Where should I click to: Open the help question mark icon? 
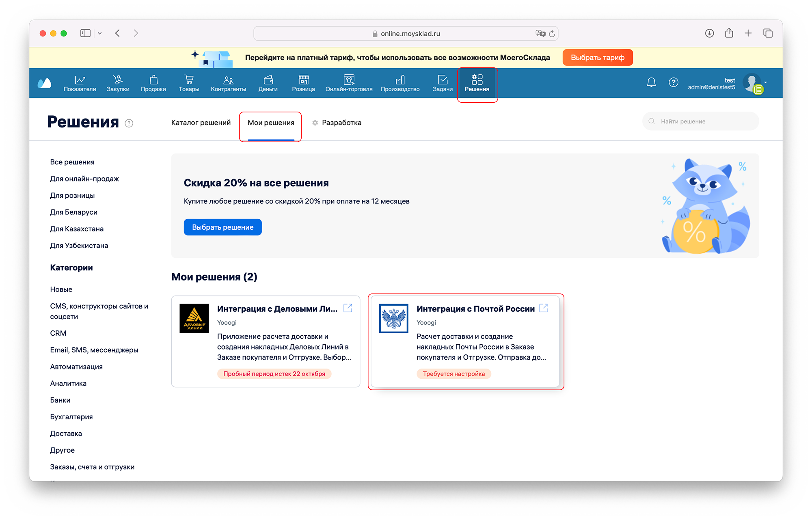pos(673,82)
